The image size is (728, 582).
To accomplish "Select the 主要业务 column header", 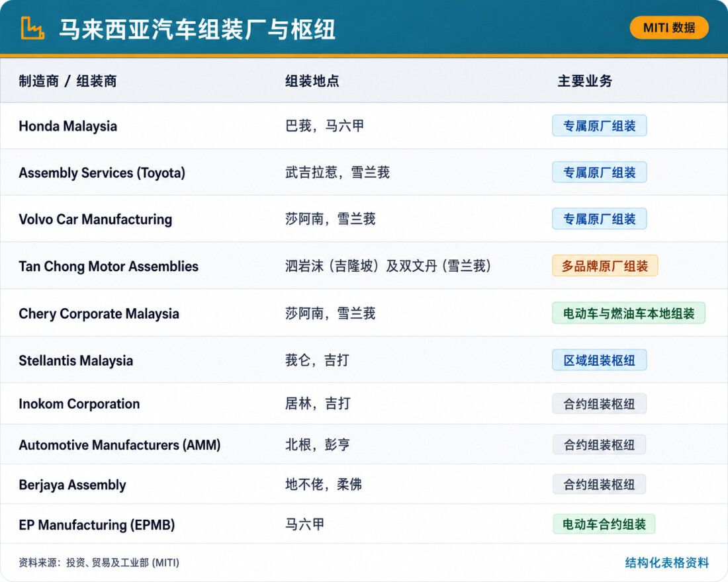I will 584,81.
